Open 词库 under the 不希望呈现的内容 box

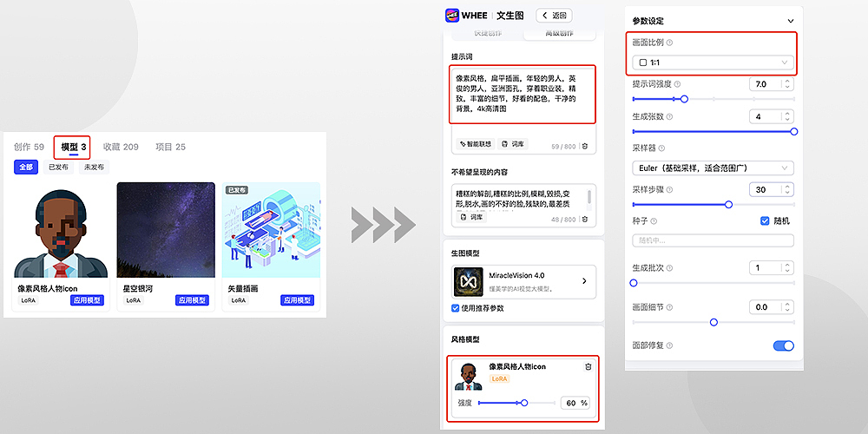tap(471, 217)
